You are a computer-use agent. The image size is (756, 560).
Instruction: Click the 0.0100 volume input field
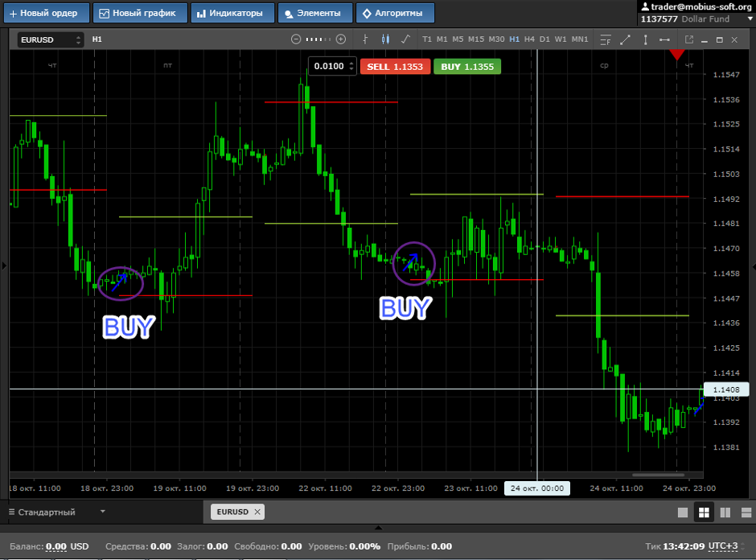tap(329, 66)
